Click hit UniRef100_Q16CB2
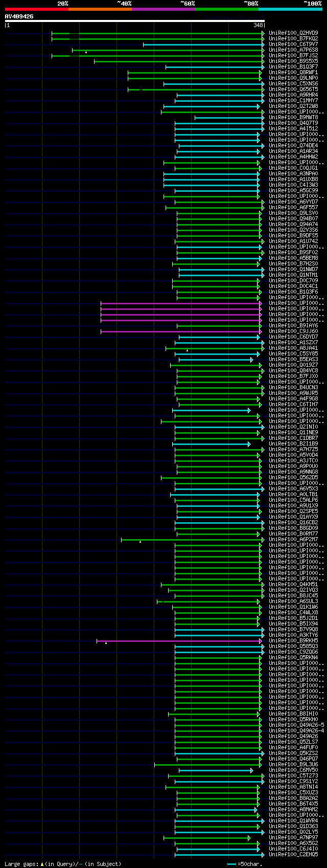 point(293,523)
